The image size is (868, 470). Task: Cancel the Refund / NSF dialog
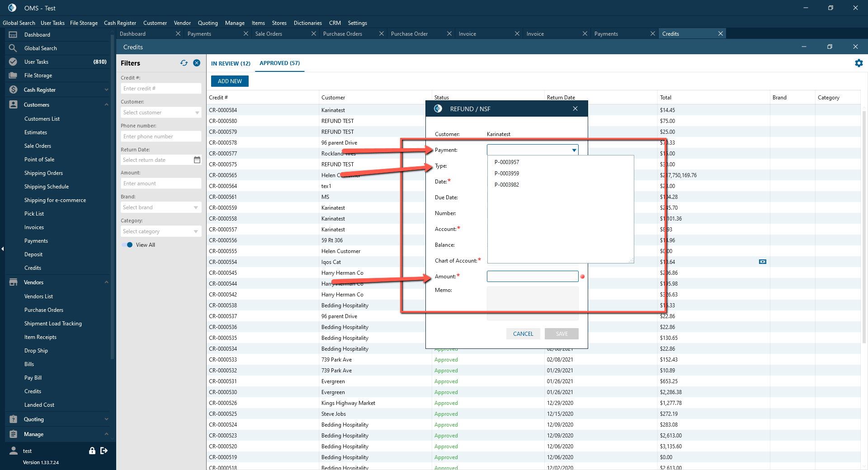[x=523, y=334]
